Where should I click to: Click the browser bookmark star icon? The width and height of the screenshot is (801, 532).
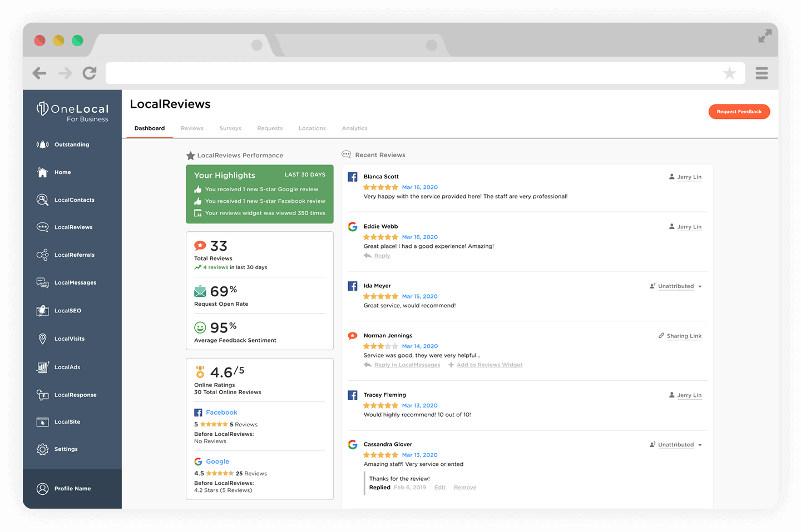[x=729, y=73]
